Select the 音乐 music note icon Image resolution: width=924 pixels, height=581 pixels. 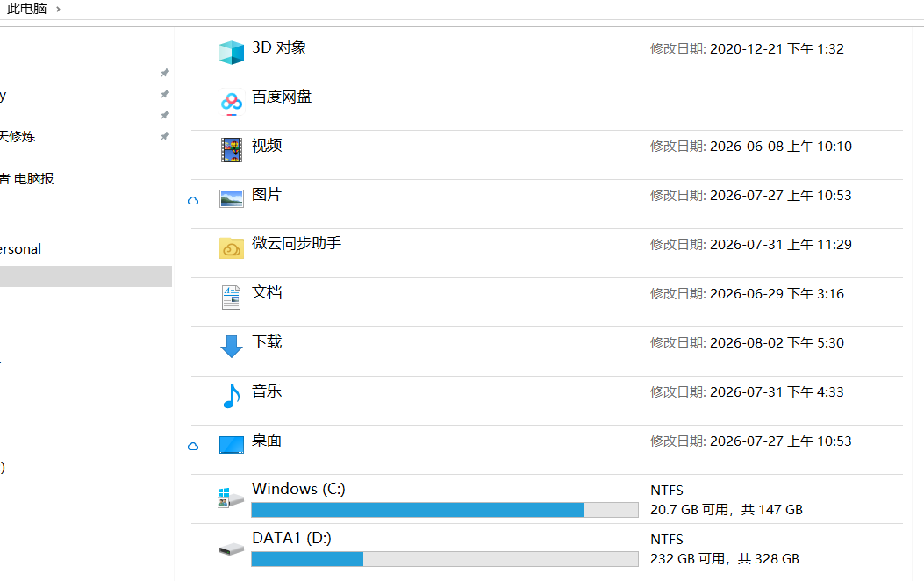[231, 396]
